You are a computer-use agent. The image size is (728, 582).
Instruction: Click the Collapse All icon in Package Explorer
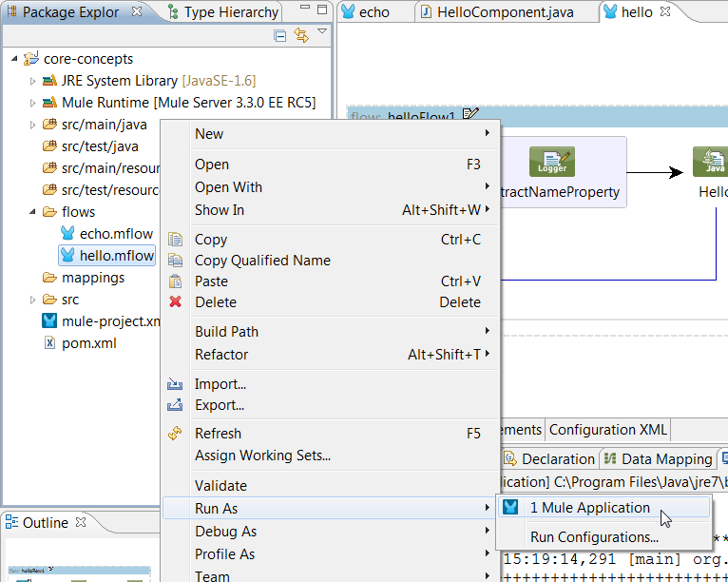click(x=280, y=36)
